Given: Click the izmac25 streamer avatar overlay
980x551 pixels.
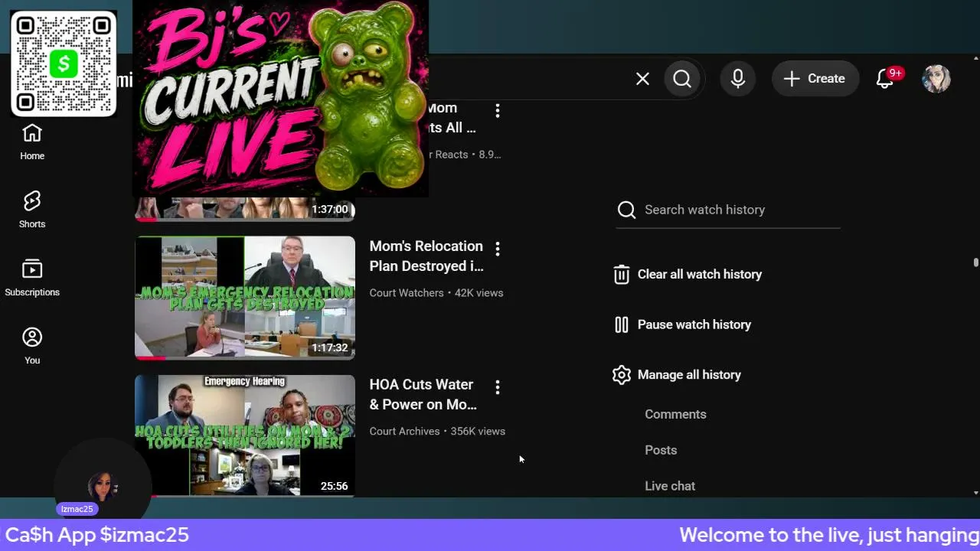Looking at the screenshot, I should (x=103, y=486).
